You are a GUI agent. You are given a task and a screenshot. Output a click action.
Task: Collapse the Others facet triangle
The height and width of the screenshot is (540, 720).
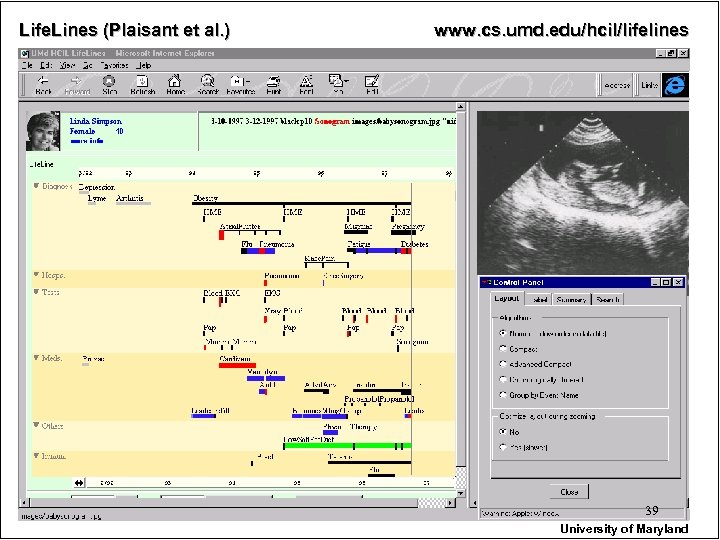[x=36, y=425]
